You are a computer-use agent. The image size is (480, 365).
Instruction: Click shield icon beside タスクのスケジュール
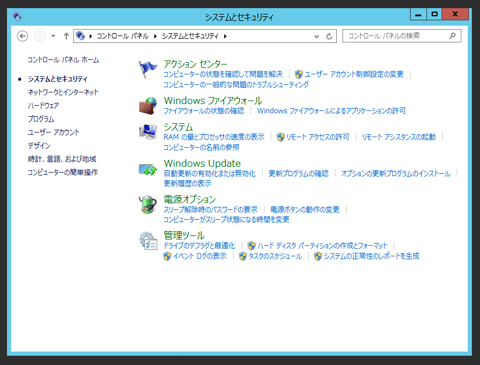click(243, 256)
